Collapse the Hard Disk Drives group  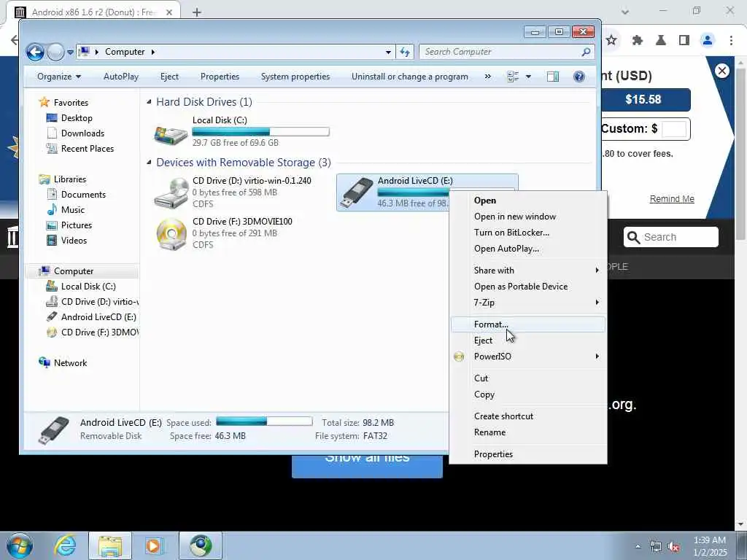tap(149, 102)
